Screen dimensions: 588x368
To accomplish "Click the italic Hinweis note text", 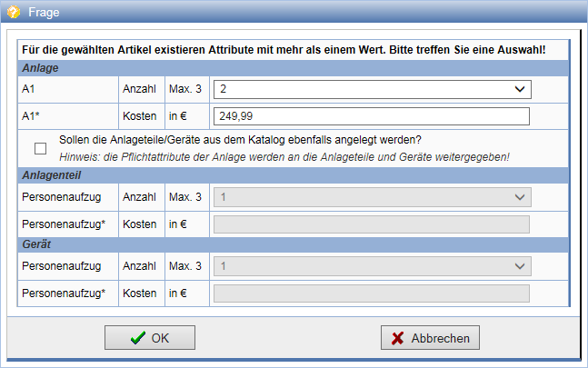I will coord(284,156).
